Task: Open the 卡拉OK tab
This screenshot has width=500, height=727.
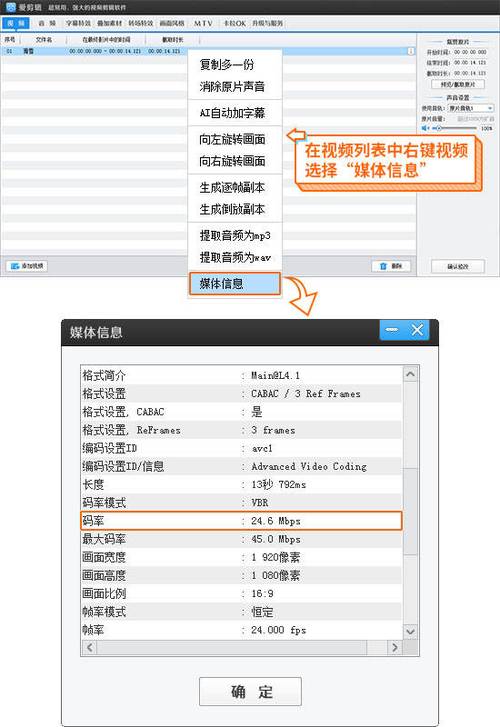Action: (x=234, y=23)
